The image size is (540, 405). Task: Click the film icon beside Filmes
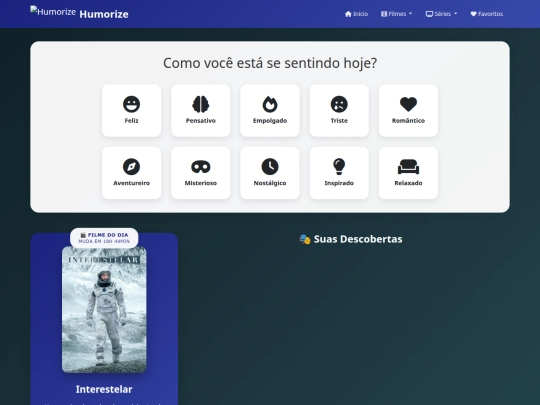[x=384, y=14]
